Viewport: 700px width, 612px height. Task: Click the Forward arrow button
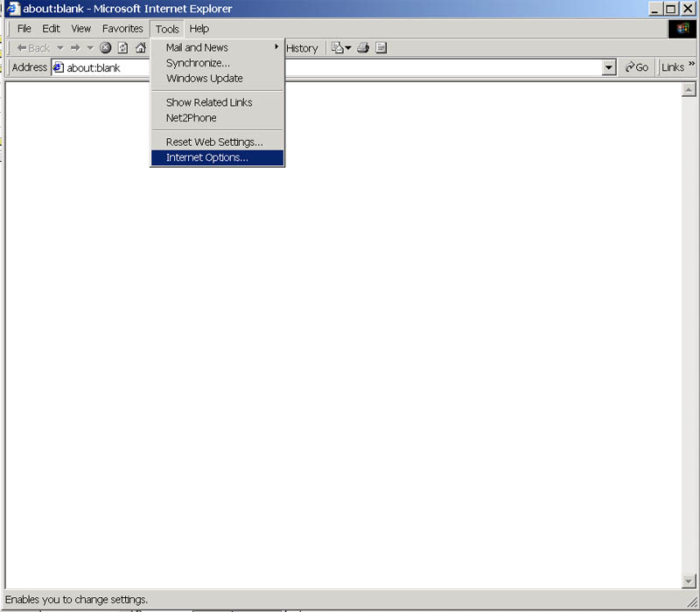[x=75, y=48]
